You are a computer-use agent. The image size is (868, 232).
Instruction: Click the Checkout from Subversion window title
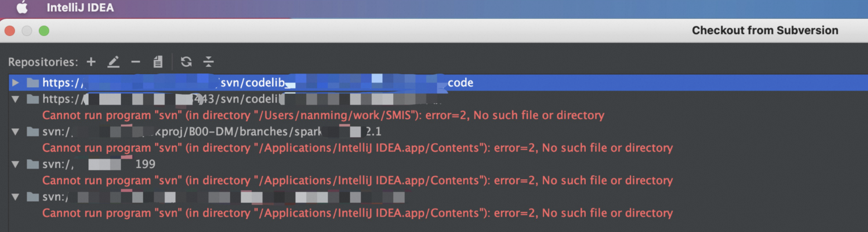765,30
